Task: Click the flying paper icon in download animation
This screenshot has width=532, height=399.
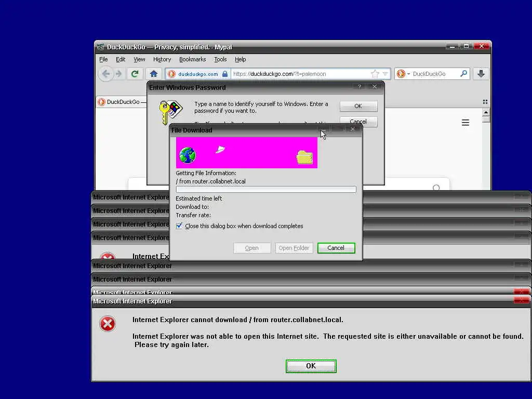Action: click(220, 149)
